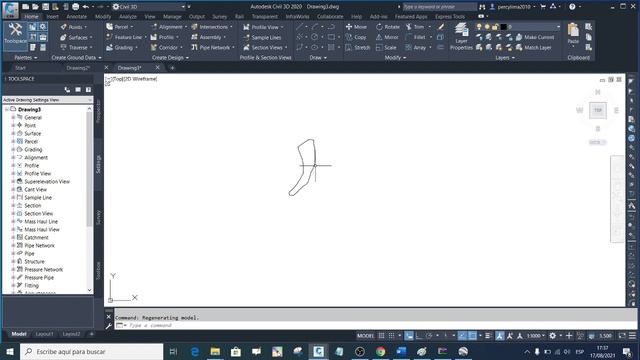Click the Undo arrow icon
Viewport: 640px width, 360px height.
(x=85, y=7)
